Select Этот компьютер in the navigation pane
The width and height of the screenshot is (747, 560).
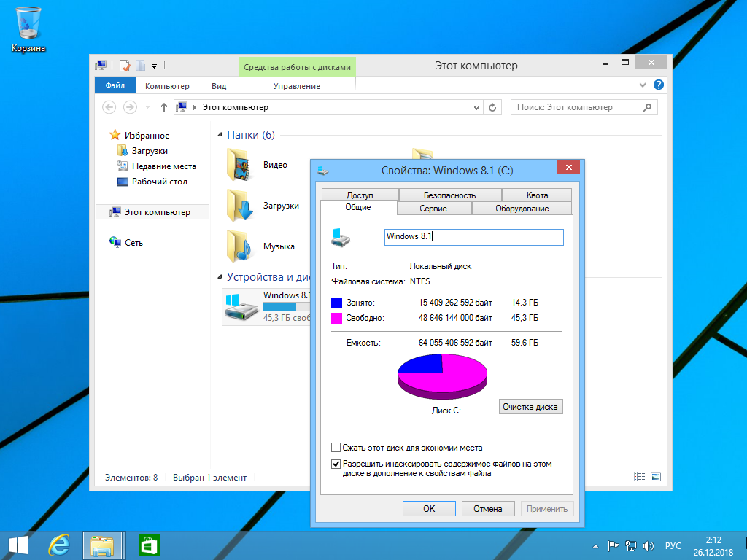[152, 212]
